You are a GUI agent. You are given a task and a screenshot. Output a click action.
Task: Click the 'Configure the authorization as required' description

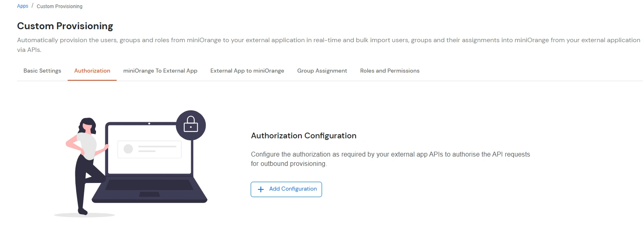coord(390,159)
